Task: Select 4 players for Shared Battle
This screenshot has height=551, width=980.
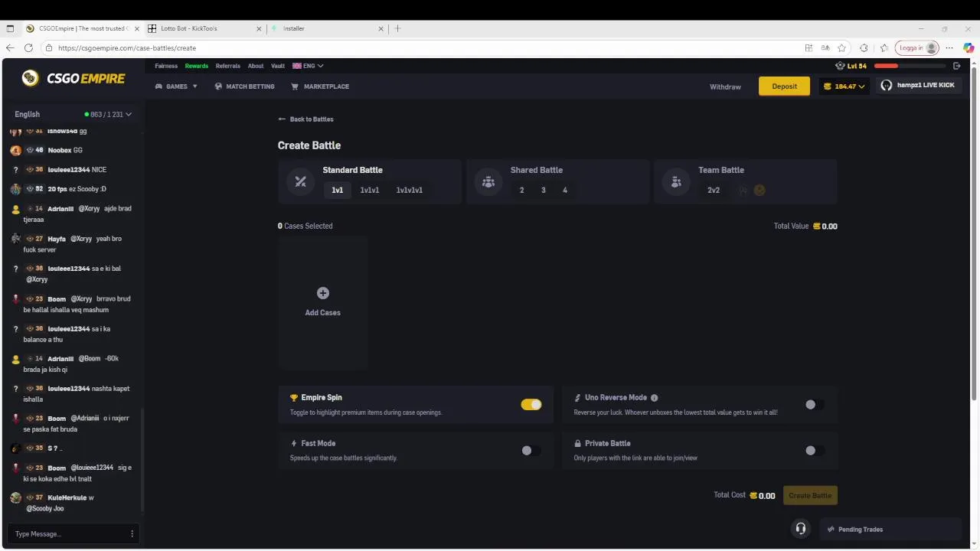Action: click(x=565, y=191)
